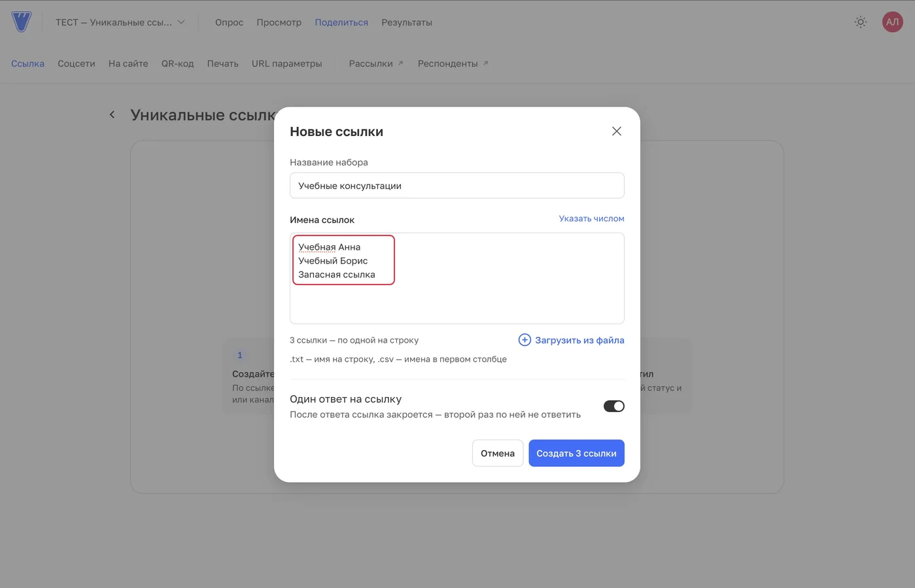
Task: Click the Учебная Анна line
Action: coord(330,247)
